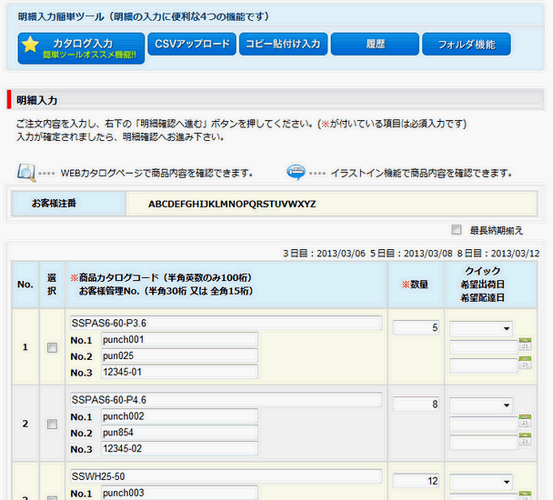Click the 12345-02 management No.3 field
The height and width of the screenshot is (500, 553).
(180, 449)
